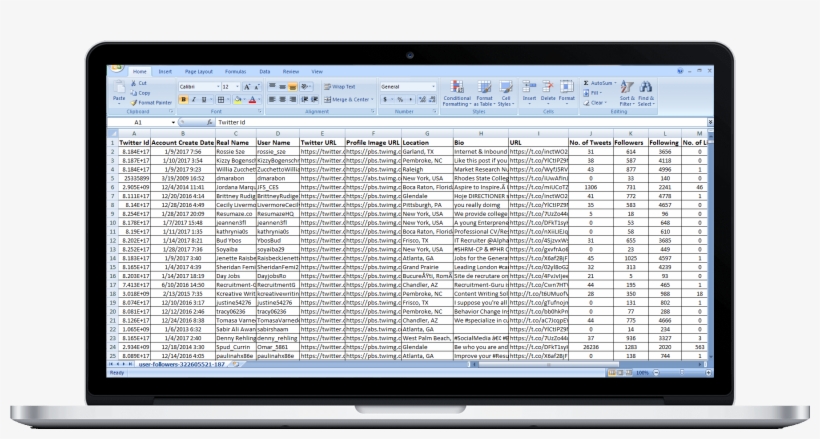Adjust the zoom slider in status bar
This screenshot has width=820, height=439.
point(682,373)
